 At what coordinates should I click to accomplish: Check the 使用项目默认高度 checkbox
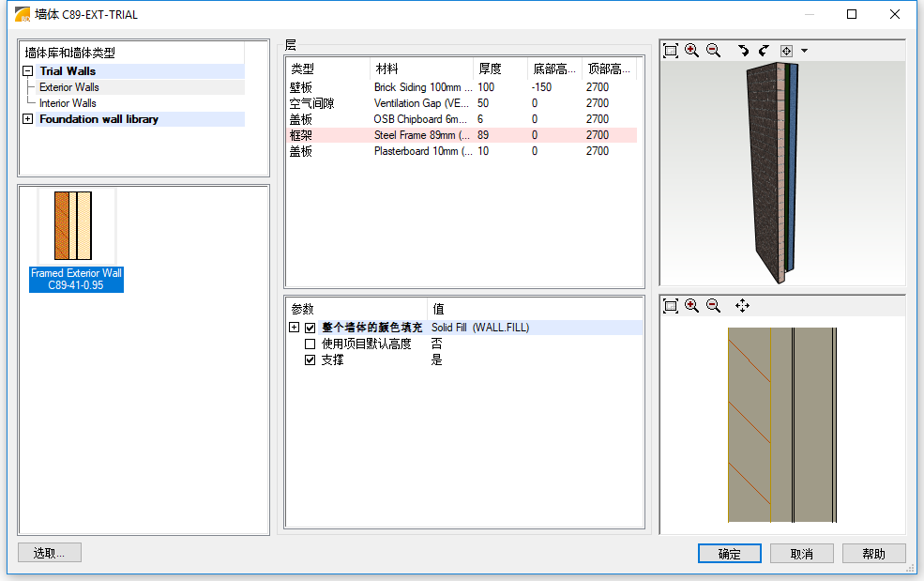pyautogui.click(x=310, y=344)
